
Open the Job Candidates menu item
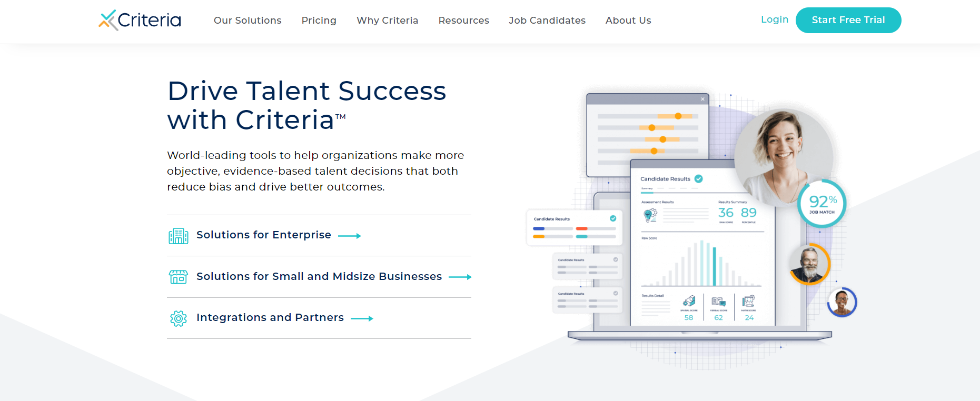(547, 21)
